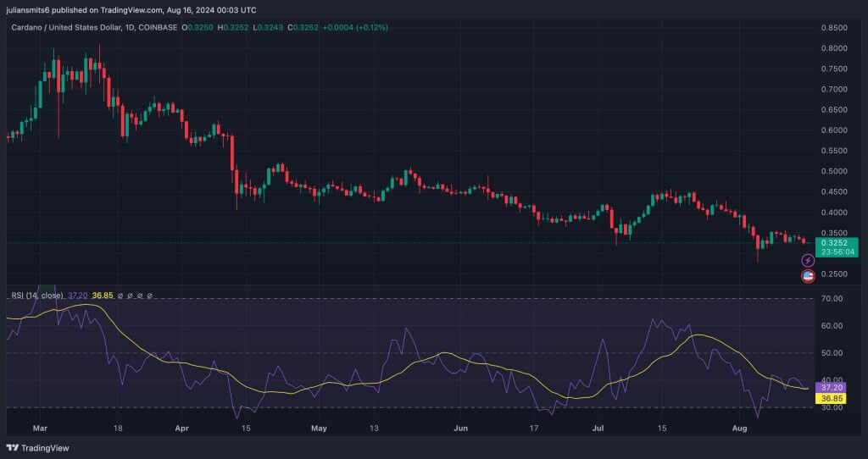This screenshot has height=459, width=868.
Task: Click the +0.0004 (+0.12%) change value
Action: coord(355,28)
